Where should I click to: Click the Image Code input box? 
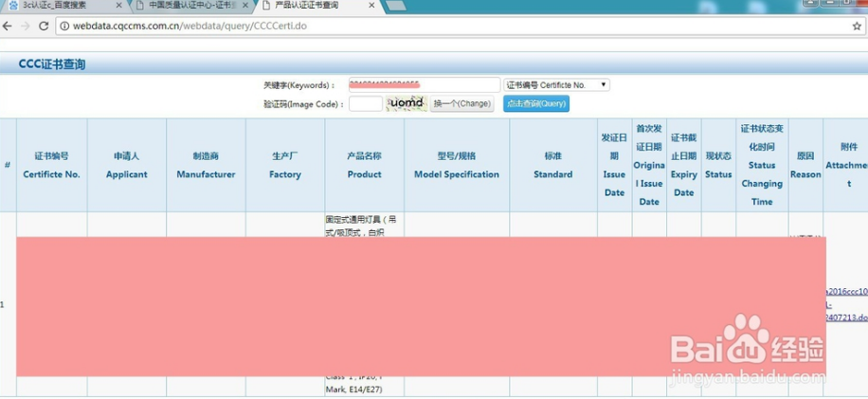tap(365, 104)
